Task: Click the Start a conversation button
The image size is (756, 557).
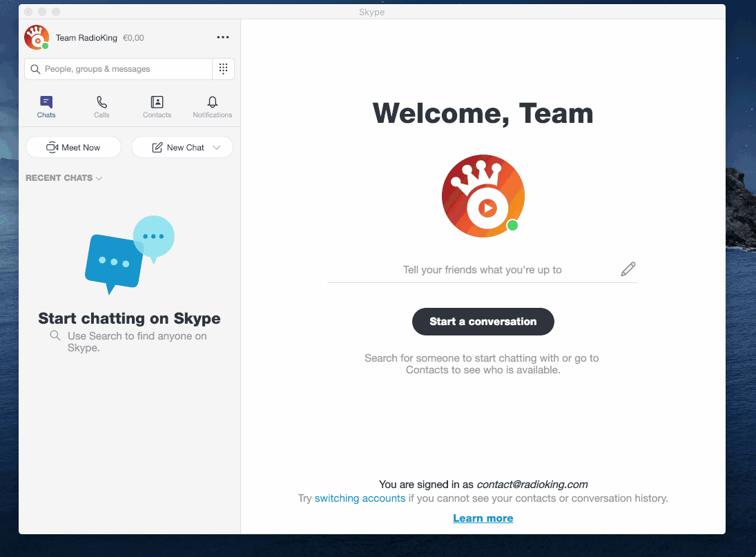Action: coord(483,322)
